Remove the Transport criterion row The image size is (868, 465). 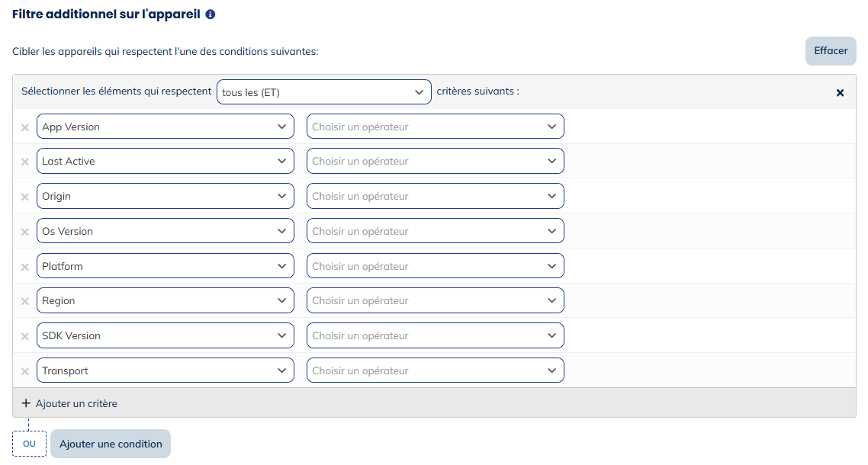coord(24,370)
